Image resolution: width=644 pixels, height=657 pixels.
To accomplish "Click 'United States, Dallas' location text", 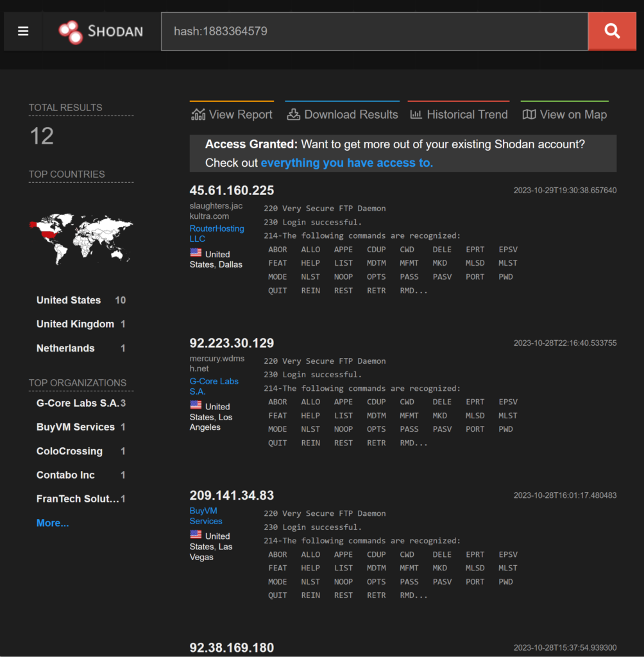I will [216, 259].
